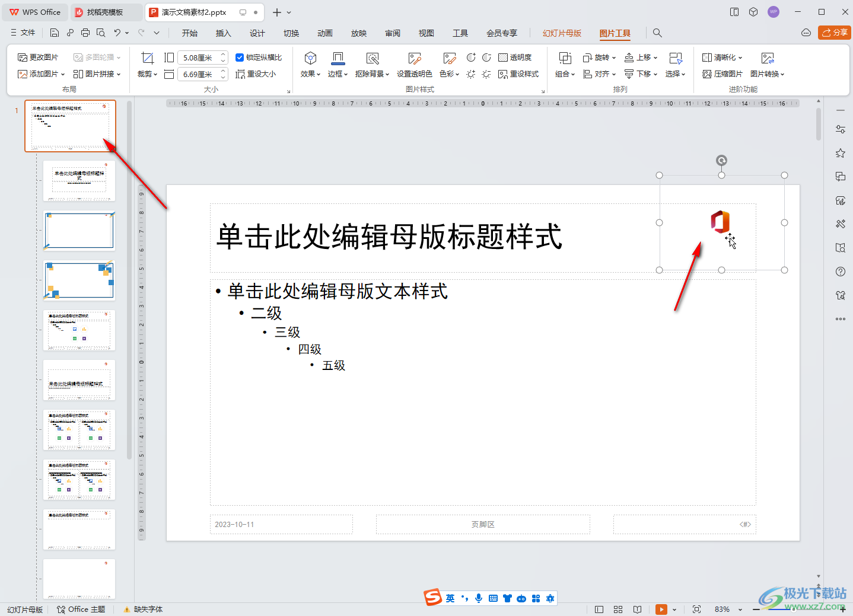This screenshot has height=616, width=853.
Task: Click the user avatar icon in title bar
Action: pos(774,12)
